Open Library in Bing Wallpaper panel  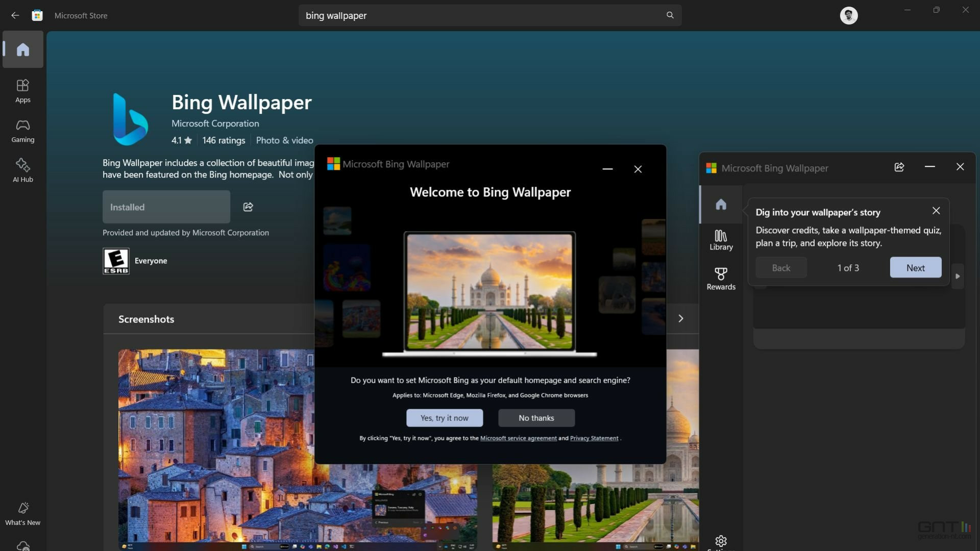pyautogui.click(x=721, y=240)
